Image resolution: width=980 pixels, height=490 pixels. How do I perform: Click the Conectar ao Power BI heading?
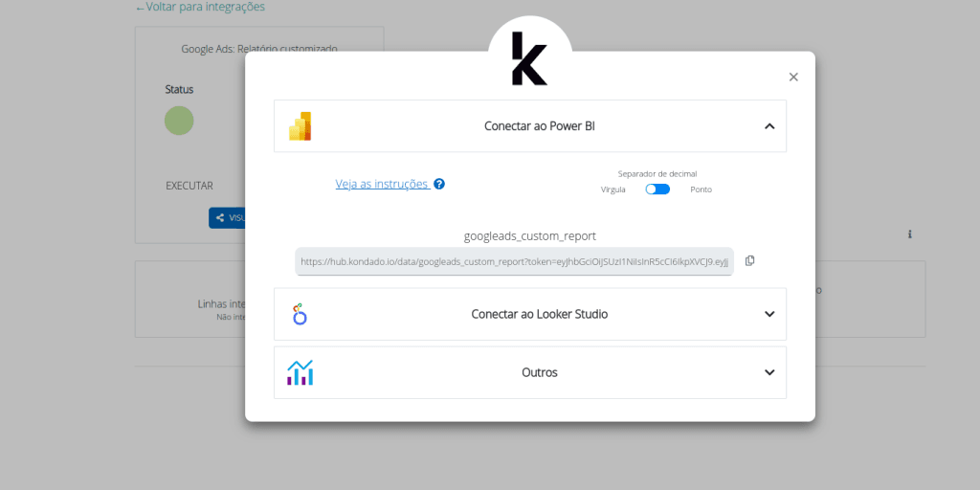(540, 126)
